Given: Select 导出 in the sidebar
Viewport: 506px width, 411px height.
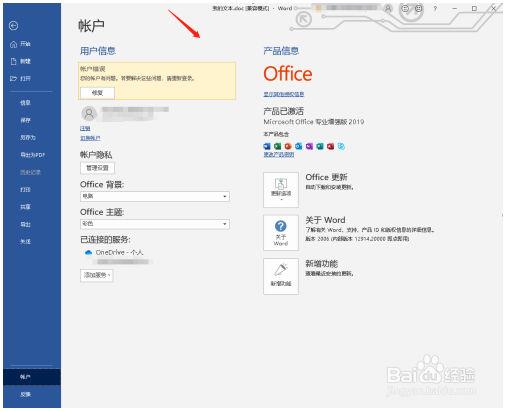Looking at the screenshot, I should (x=25, y=224).
